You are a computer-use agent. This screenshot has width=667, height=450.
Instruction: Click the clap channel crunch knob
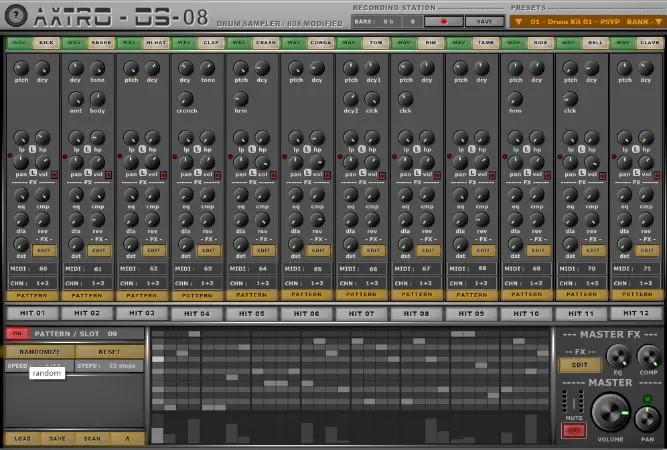[186, 100]
